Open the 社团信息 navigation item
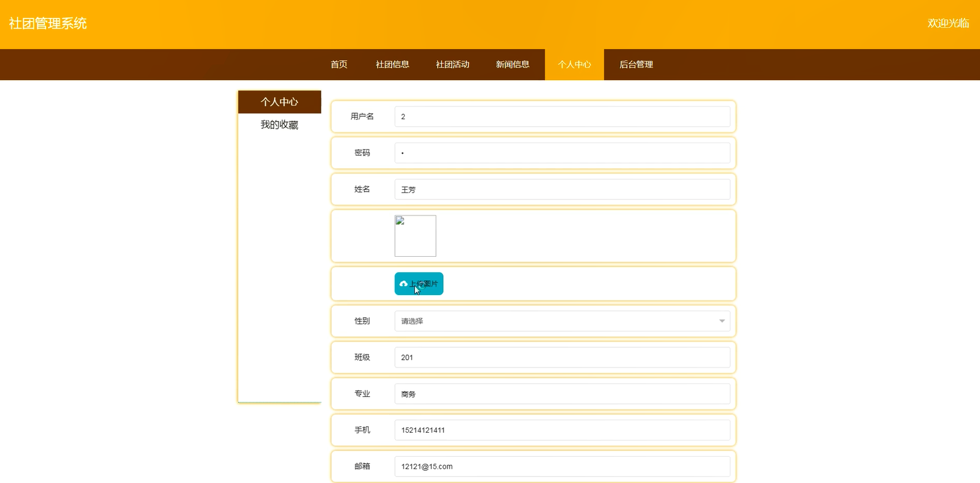980x483 pixels. coord(392,65)
